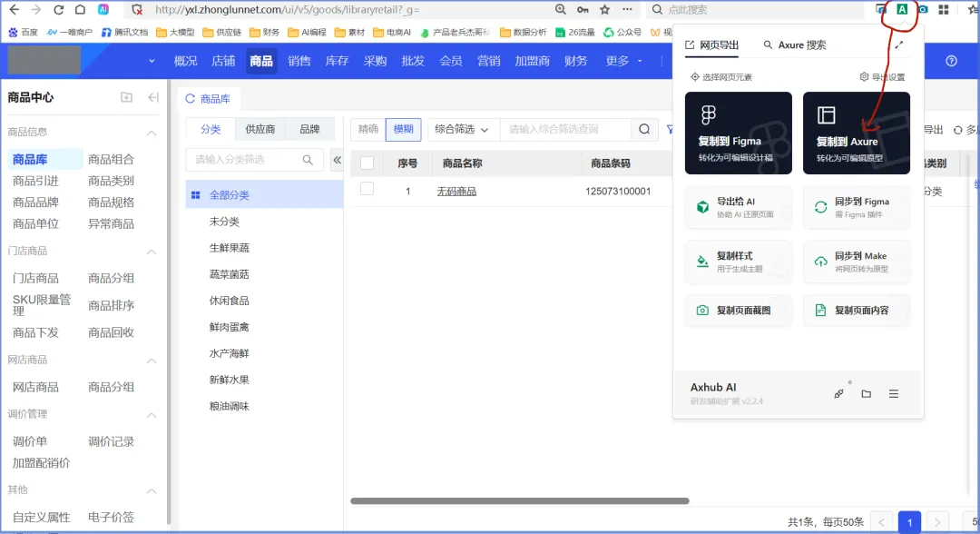
Task: Click the 请输入综合筛选查询 input field
Action: pos(567,130)
